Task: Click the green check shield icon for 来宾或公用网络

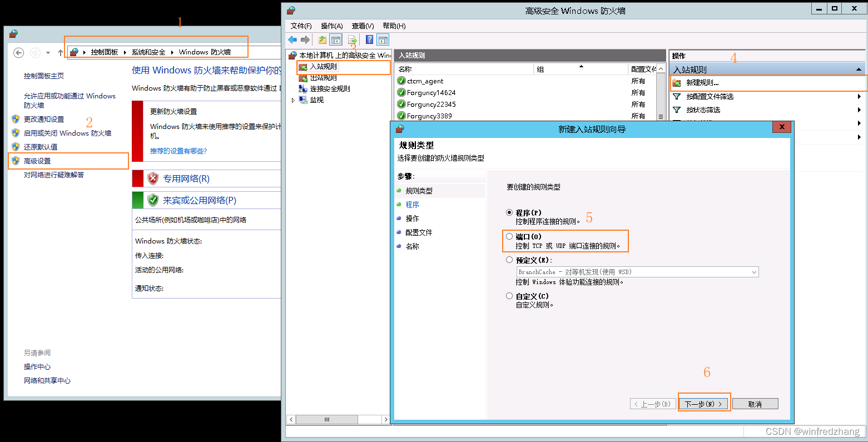Action: click(x=153, y=200)
